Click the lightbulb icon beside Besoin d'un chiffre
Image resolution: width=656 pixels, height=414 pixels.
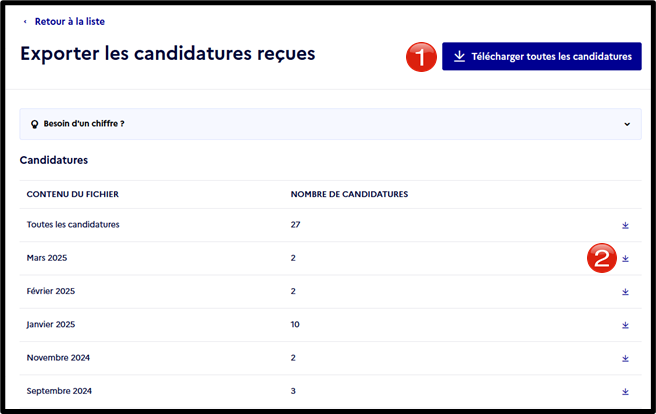coord(35,124)
